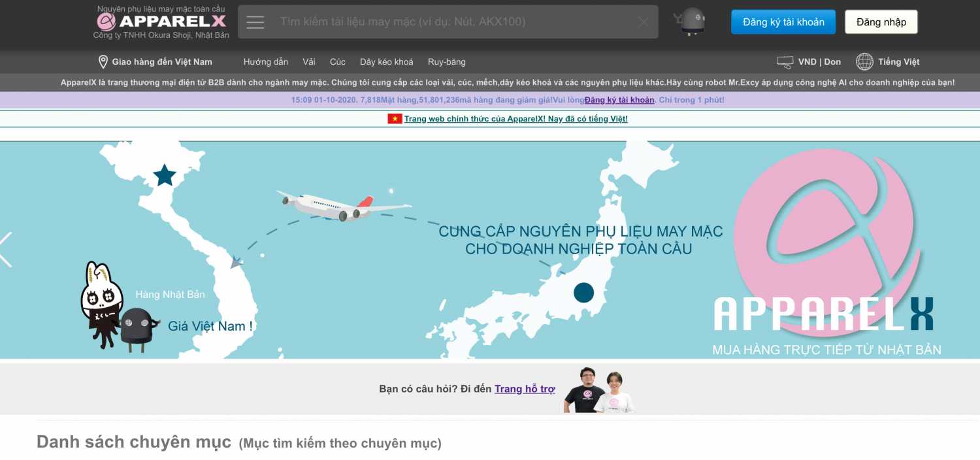Click Đăng ký tài khoản link in purple bar
The width and height of the screenshot is (980, 460).
point(619,100)
